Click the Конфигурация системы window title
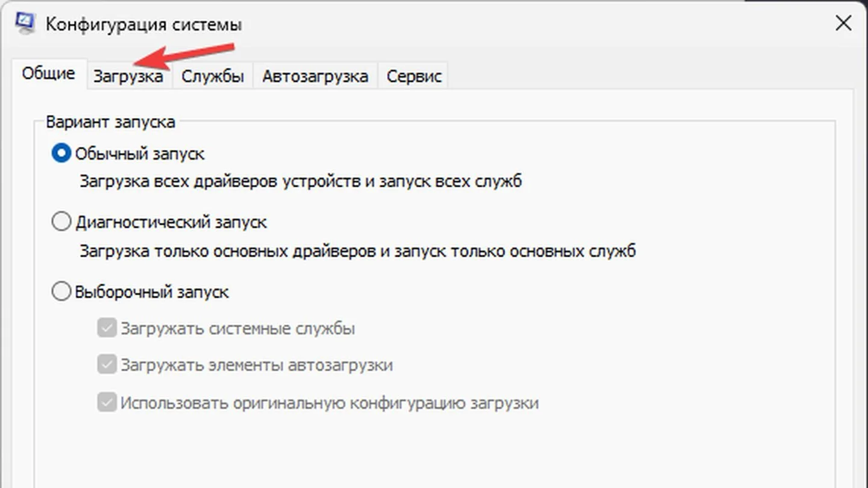This screenshot has height=488, width=868. 143,25
